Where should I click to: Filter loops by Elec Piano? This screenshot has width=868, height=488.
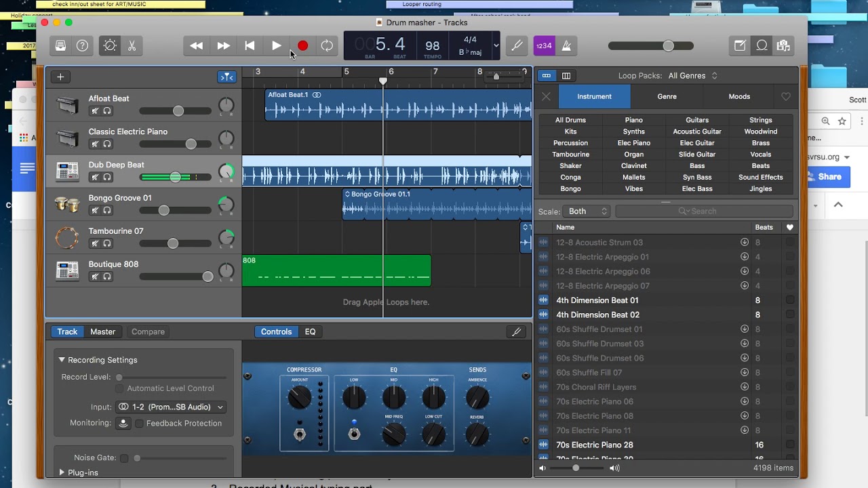(x=634, y=143)
